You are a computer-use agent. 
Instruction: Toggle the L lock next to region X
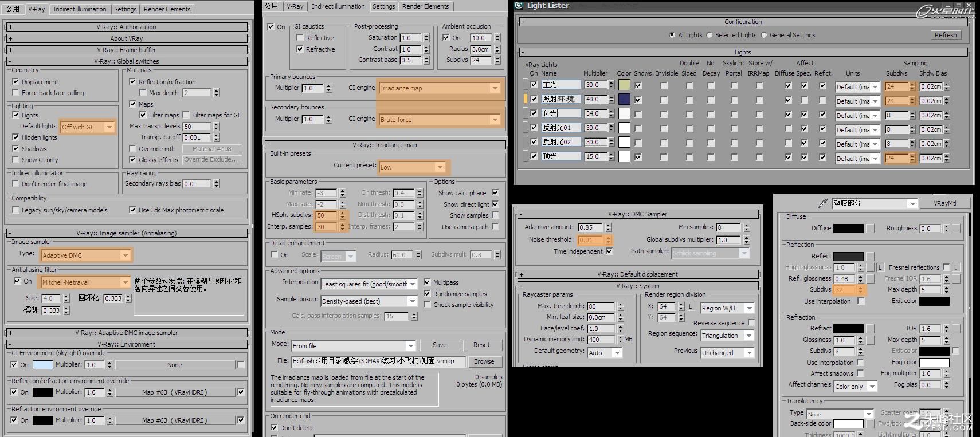pyautogui.click(x=691, y=306)
